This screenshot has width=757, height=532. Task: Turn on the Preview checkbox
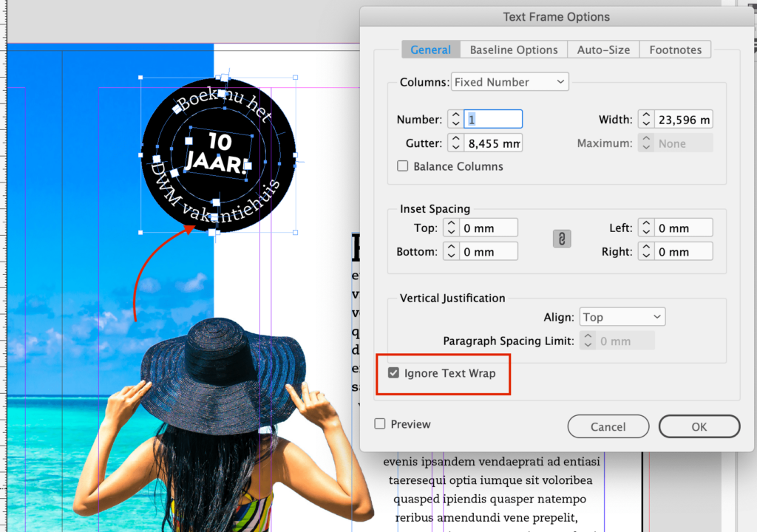[380, 424]
